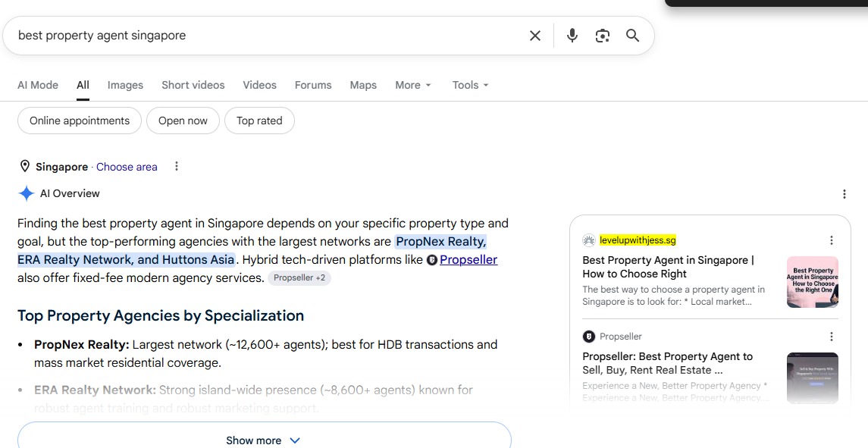Click the pink levelupwithjess article thumbnail
This screenshot has width=868, height=448.
click(812, 282)
